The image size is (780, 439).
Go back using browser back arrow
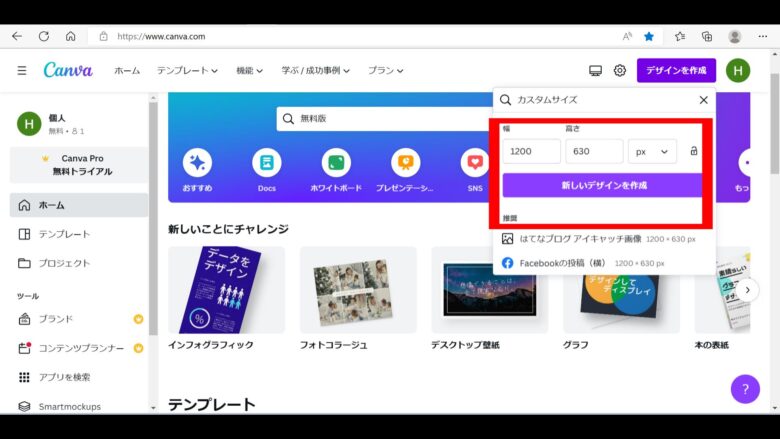17,36
